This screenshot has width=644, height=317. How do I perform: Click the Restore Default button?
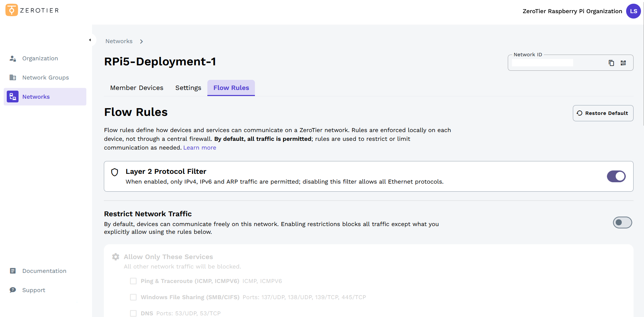click(x=603, y=113)
